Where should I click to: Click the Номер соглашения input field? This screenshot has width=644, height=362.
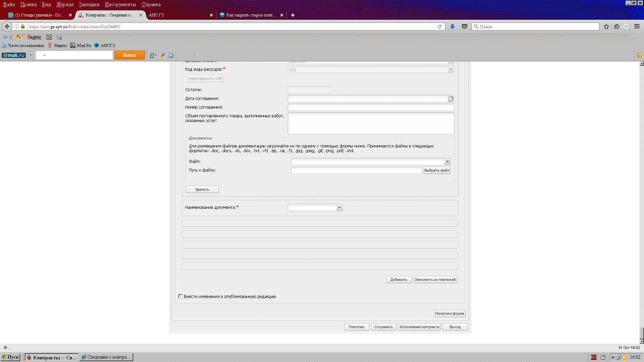pos(371,107)
